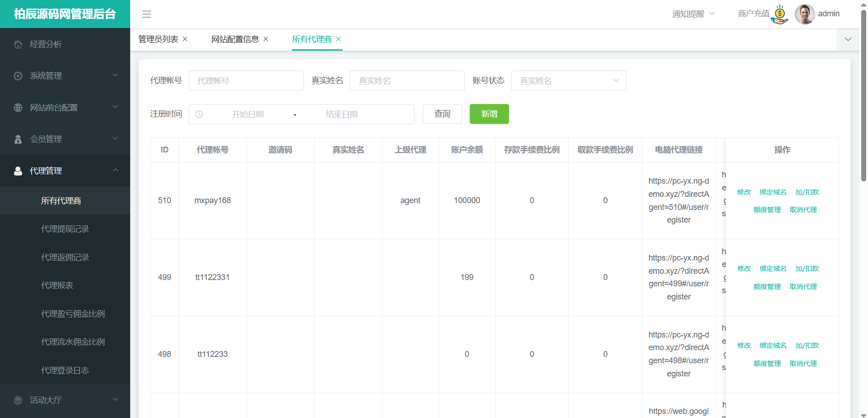Viewport: 868px width, 418px height.
Task: Click 加/扣款 for agent tt112233
Action: click(807, 346)
